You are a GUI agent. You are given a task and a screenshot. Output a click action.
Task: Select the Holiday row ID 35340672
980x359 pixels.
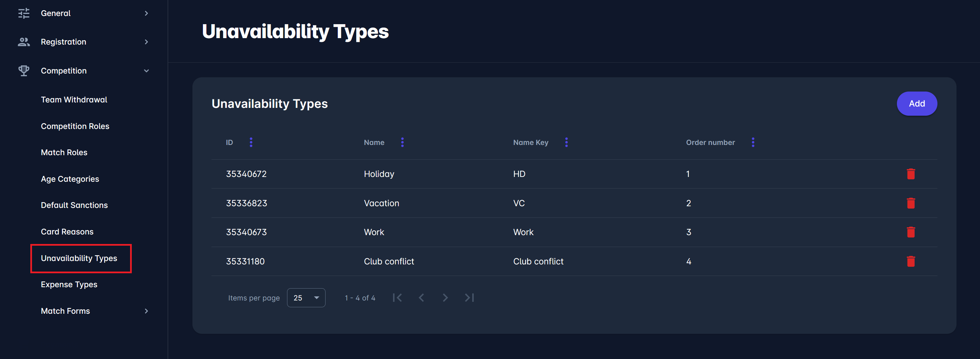tap(246, 174)
